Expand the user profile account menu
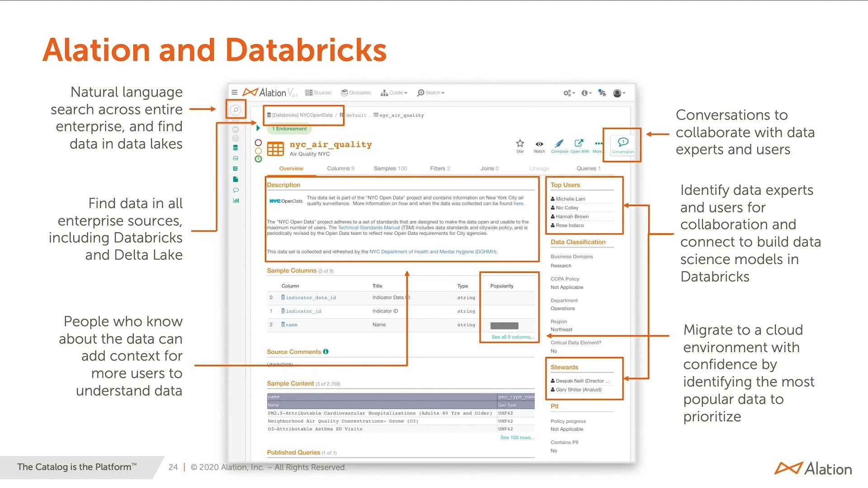The height and width of the screenshot is (488, 868). click(x=618, y=93)
